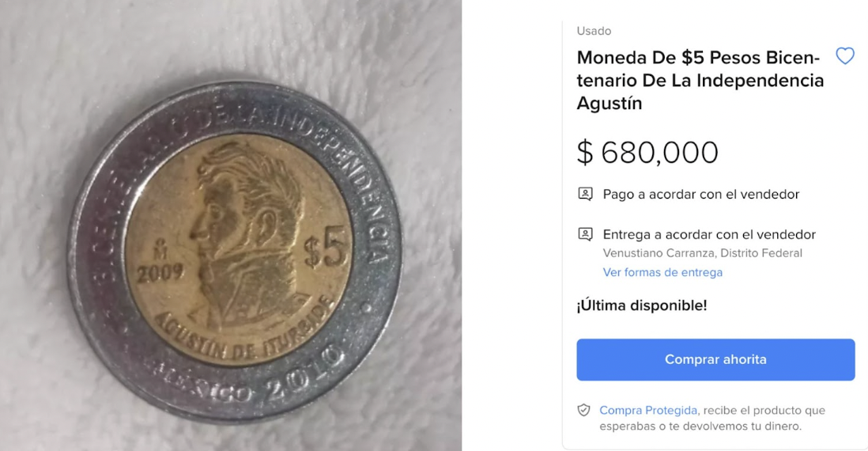Viewport: 868px width, 451px height.
Task: Click the shield icon for protected purchase
Action: tap(583, 410)
